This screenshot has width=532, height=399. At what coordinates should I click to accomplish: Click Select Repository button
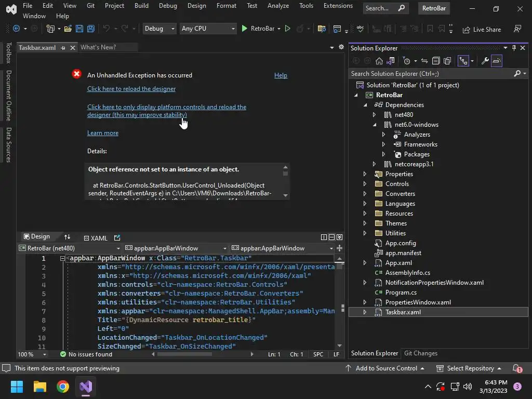469,368
